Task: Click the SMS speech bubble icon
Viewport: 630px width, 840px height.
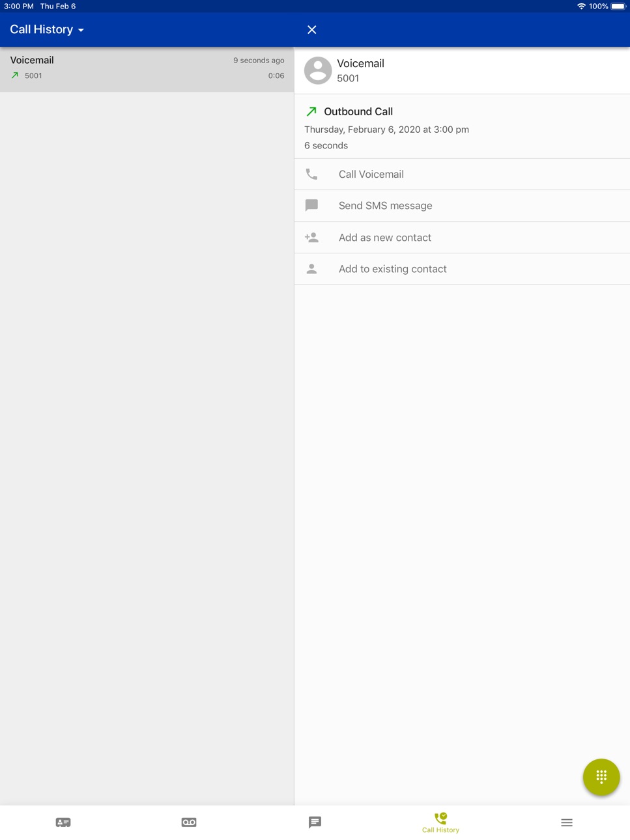Action: (x=311, y=206)
